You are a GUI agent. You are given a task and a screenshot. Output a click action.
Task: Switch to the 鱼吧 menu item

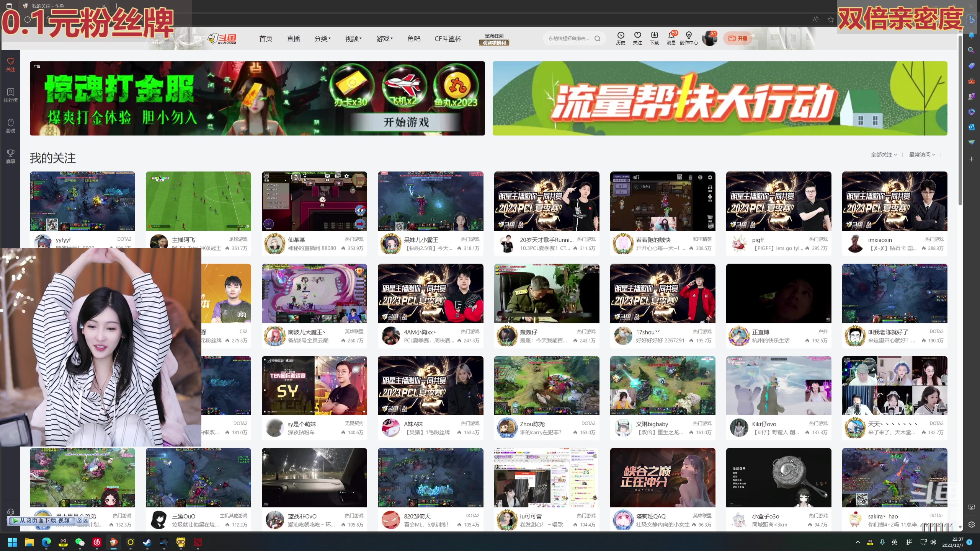click(x=413, y=38)
